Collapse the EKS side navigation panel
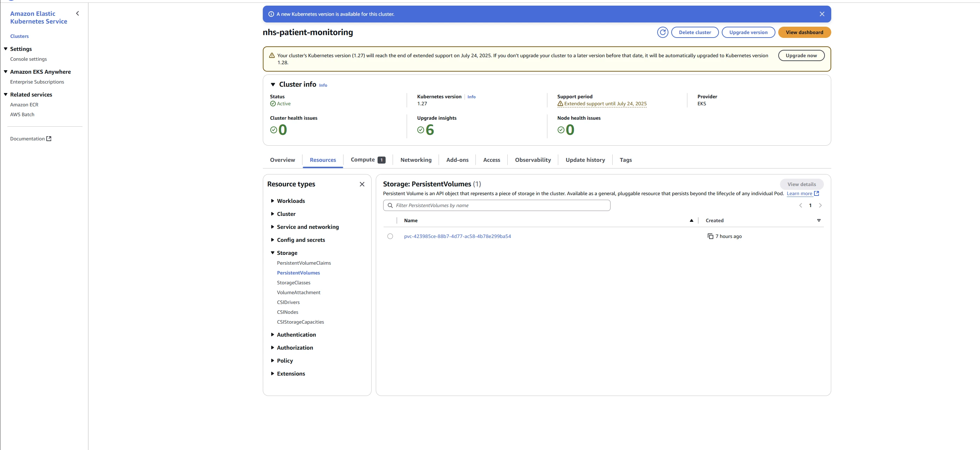980x450 pixels. click(x=78, y=14)
